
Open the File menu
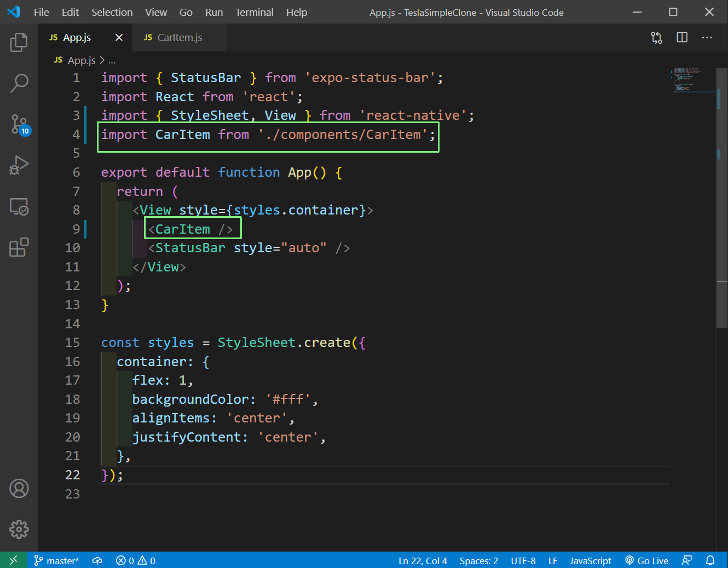click(x=42, y=12)
